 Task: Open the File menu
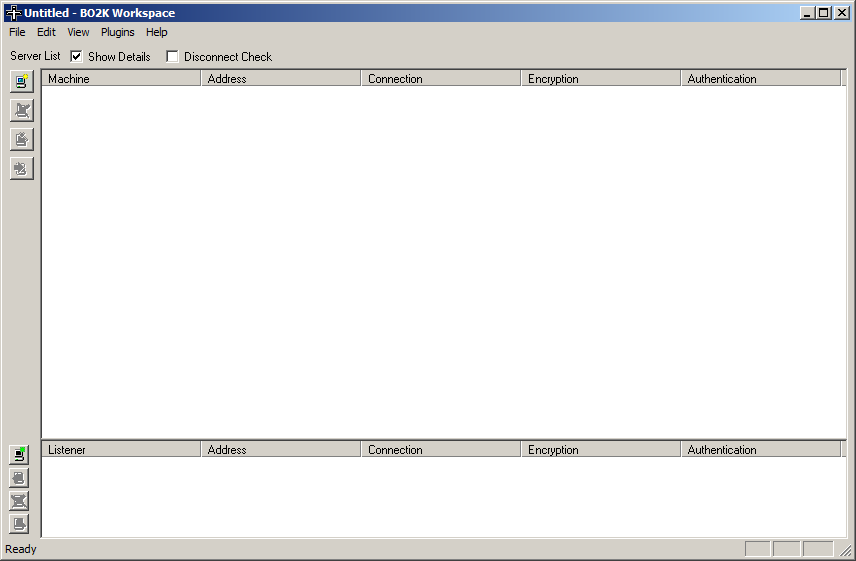[17, 32]
